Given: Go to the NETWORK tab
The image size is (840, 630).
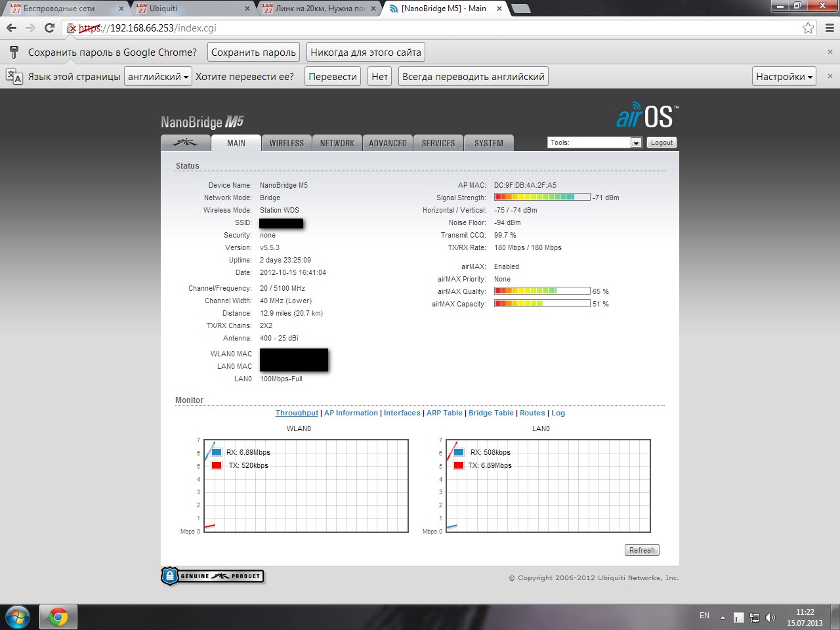Looking at the screenshot, I should (x=337, y=143).
